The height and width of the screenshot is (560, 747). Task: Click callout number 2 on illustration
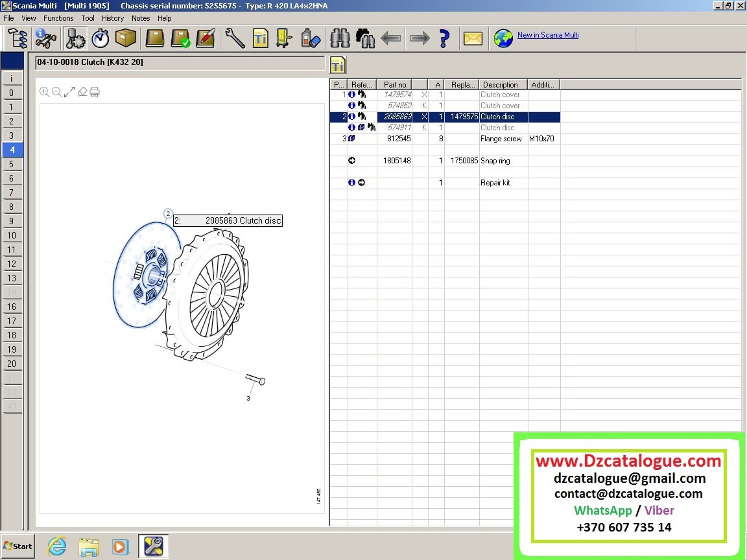pos(168,214)
